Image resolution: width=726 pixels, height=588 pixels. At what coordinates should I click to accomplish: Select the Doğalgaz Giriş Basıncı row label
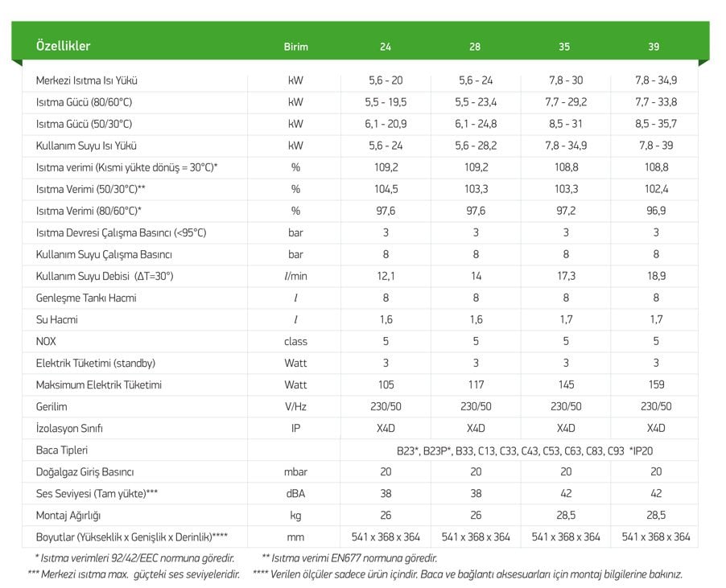[x=85, y=471]
